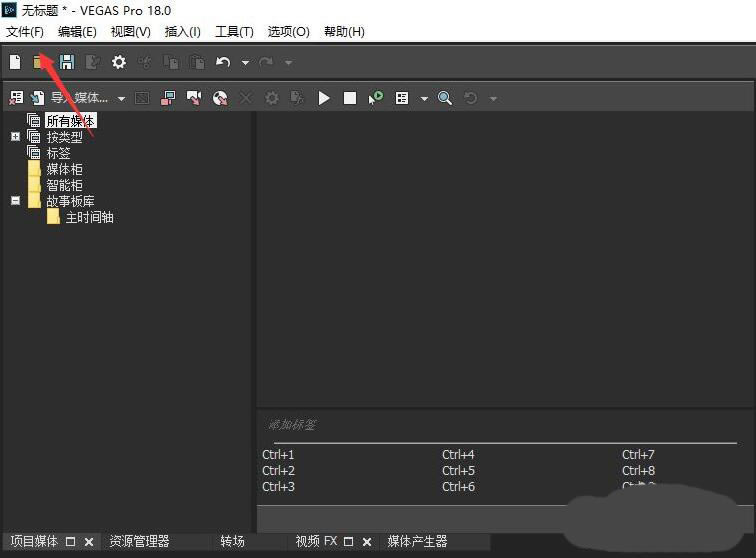Open the 视图(V) menu
Viewport: 756px width, 558px height.
pos(130,32)
